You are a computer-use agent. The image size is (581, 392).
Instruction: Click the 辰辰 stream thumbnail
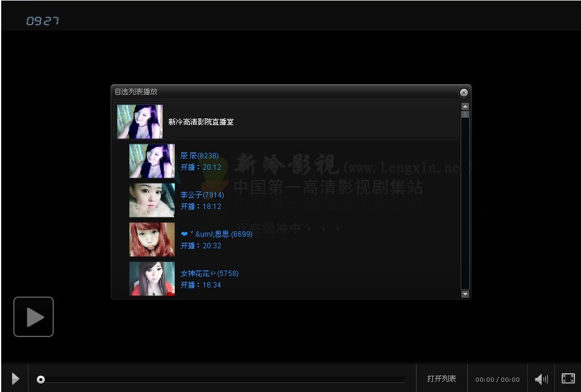point(152,161)
